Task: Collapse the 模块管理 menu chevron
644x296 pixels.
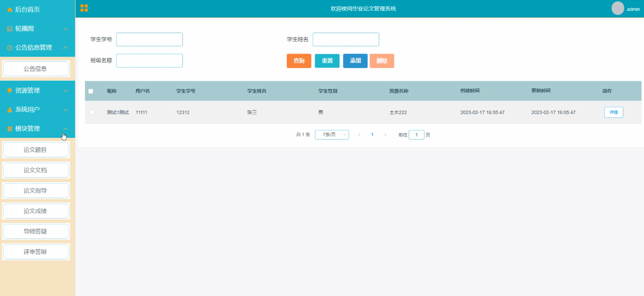Action: [x=65, y=129]
